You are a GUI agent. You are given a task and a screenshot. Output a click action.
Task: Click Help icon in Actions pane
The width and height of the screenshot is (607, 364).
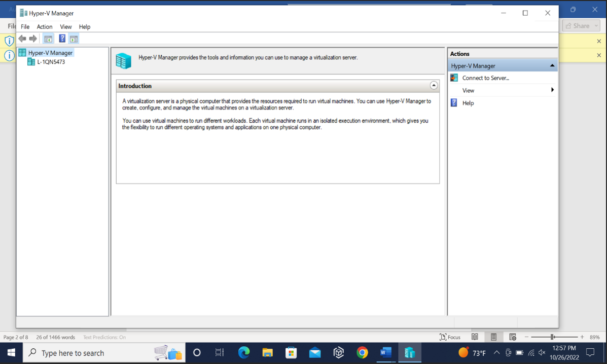point(454,103)
